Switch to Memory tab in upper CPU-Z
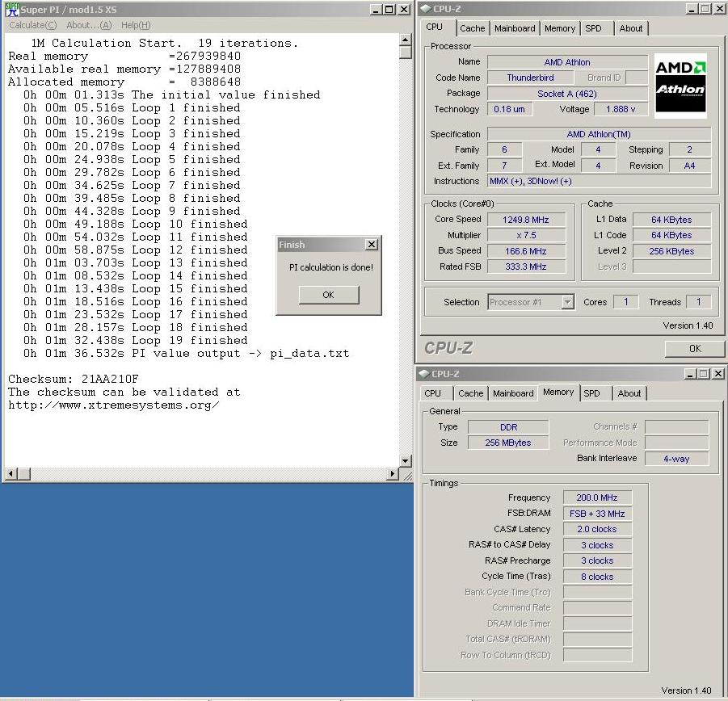728x701 pixels. [560, 28]
